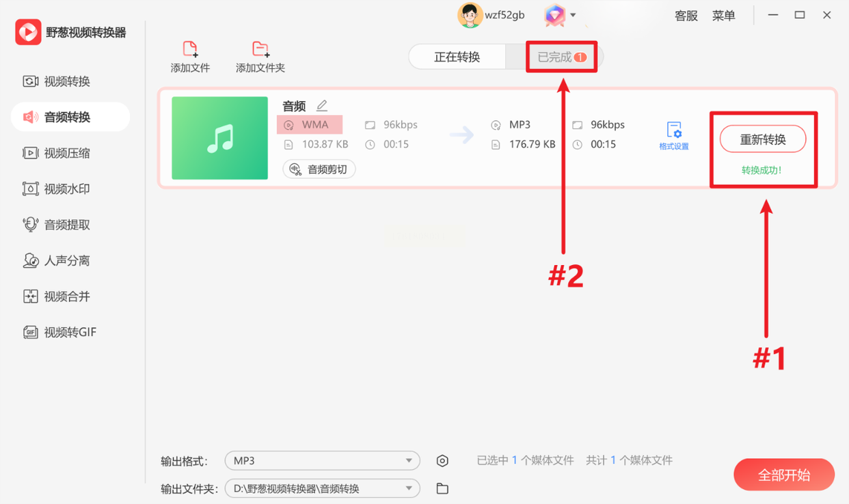Click the green music note thumbnail
849x504 pixels.
(x=219, y=138)
